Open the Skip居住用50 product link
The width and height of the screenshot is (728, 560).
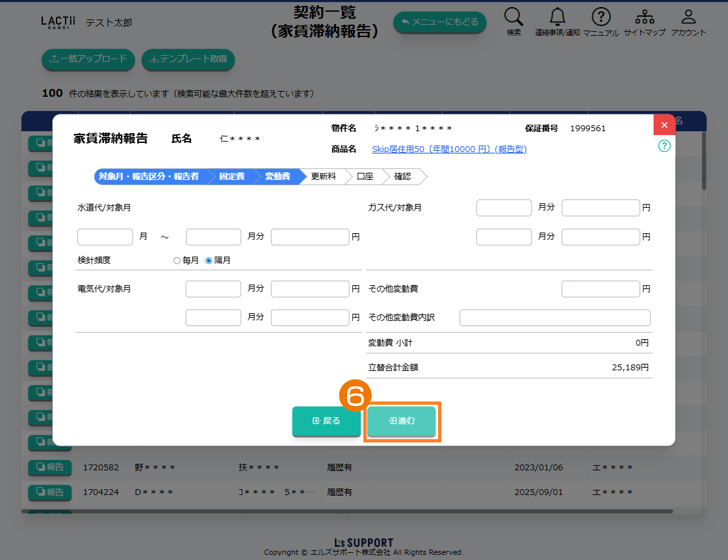pos(448,149)
